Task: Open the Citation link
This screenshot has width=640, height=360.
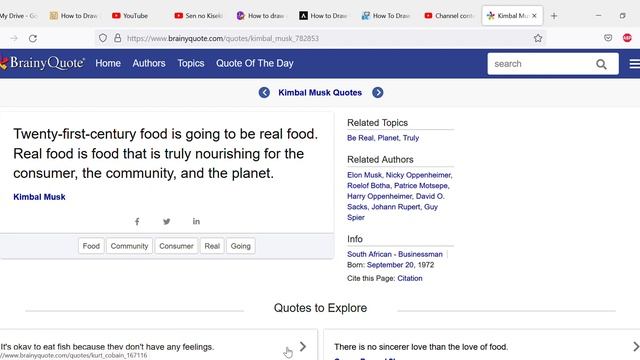Action: click(410, 278)
